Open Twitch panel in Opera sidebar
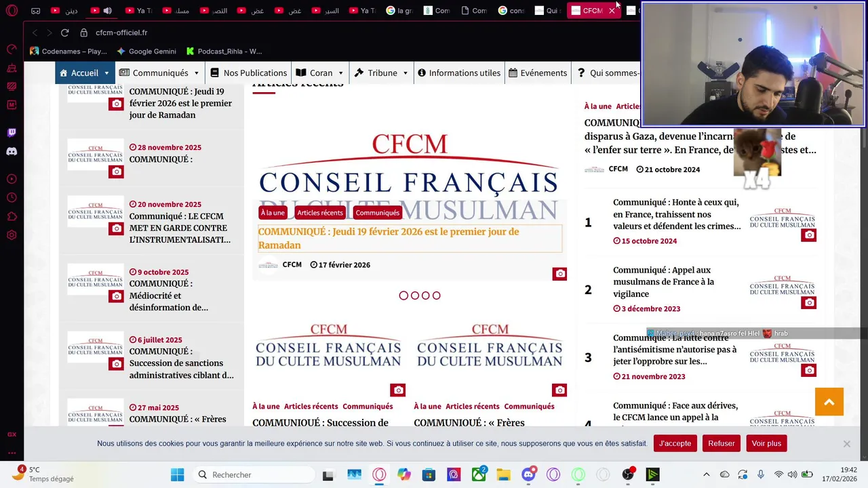 [12, 133]
